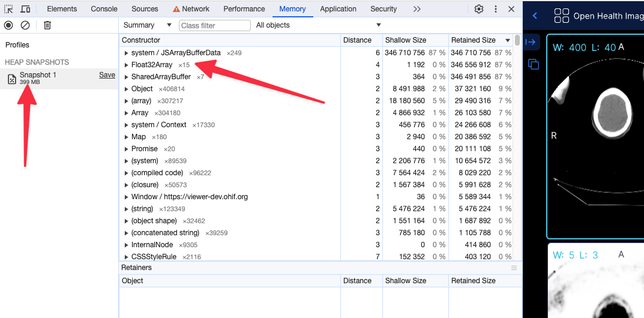Image resolution: width=644 pixels, height=318 pixels.
Task: Click the OHIF back chevron arrow
Action: tap(535, 16)
